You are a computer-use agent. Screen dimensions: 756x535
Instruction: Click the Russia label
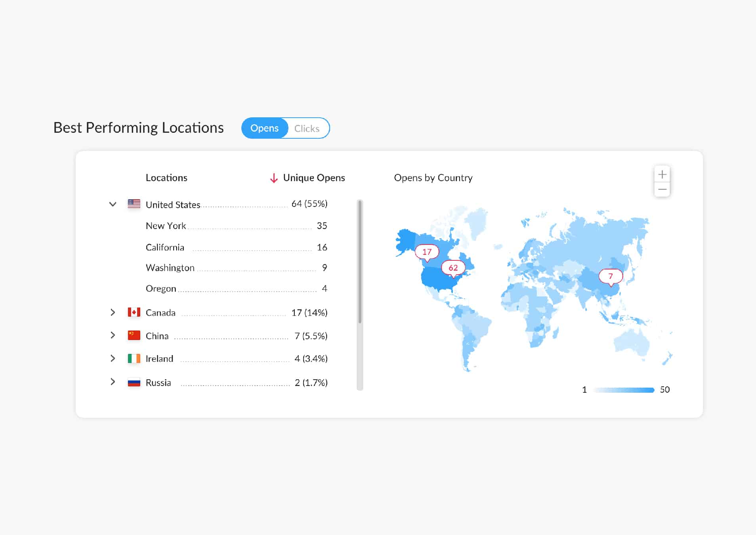coord(158,383)
